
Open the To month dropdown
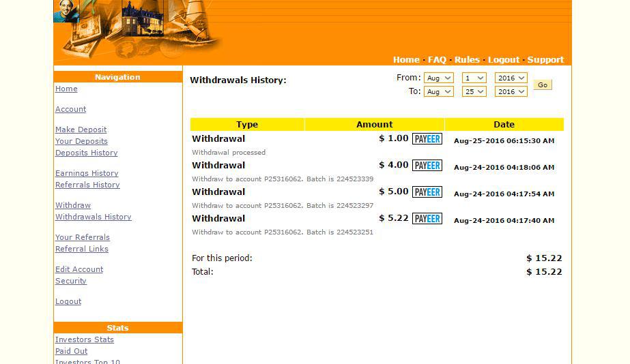438,92
